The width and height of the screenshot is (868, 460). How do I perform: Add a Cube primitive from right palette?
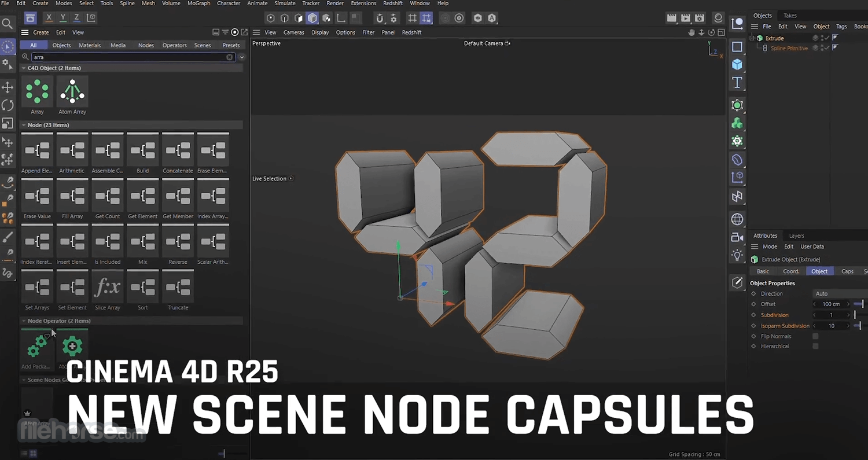click(x=737, y=64)
